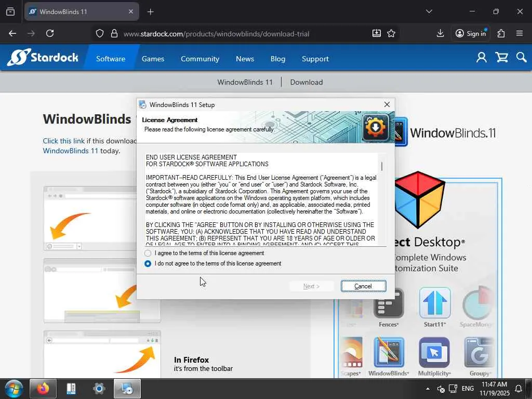Open the WindowBlinds 11 sub-nav link
Image resolution: width=532 pixels, height=399 pixels.
[245, 82]
